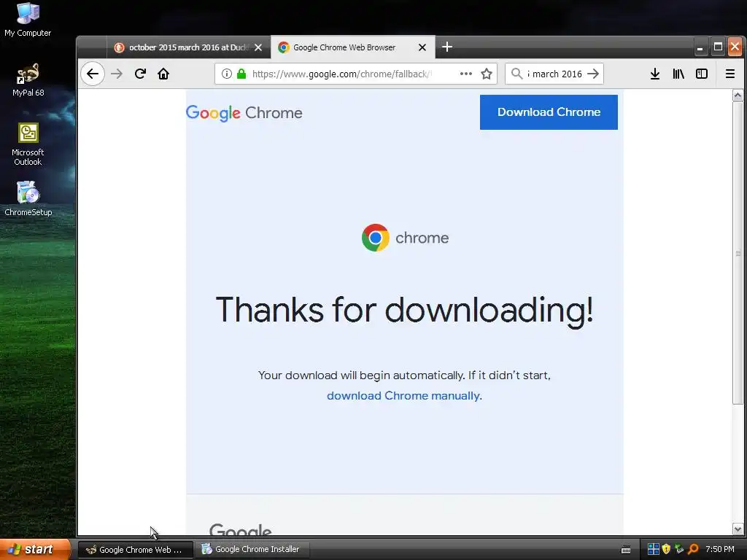The height and width of the screenshot is (560, 747).
Task: Click the security shield tray icon
Action: pos(666,550)
